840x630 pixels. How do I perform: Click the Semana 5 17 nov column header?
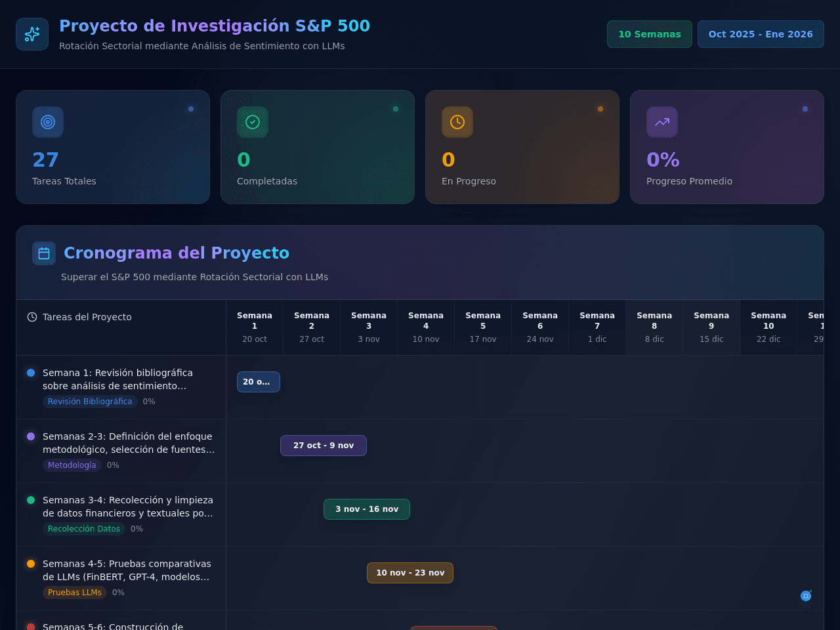(483, 327)
